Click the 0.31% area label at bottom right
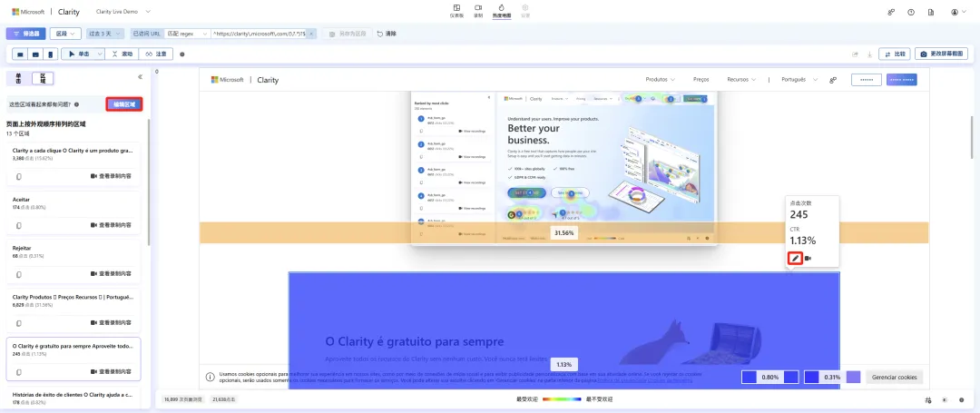The image size is (980, 413). [x=832, y=377]
